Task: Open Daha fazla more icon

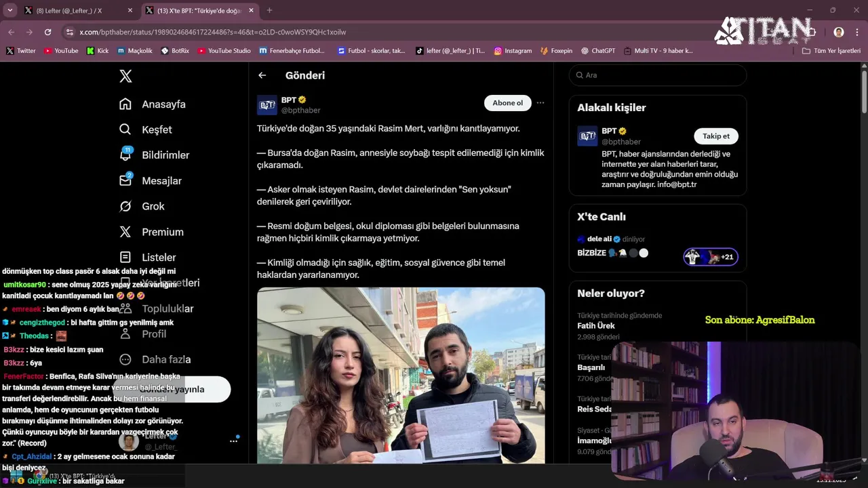Action: click(x=125, y=359)
